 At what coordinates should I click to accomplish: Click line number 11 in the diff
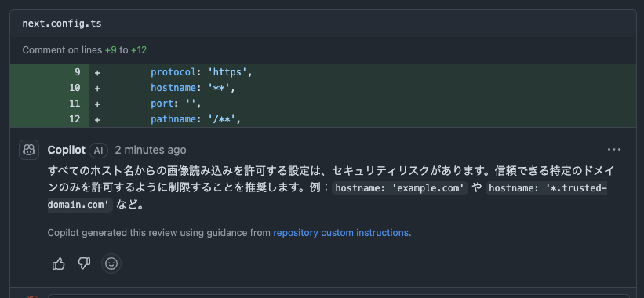point(75,104)
